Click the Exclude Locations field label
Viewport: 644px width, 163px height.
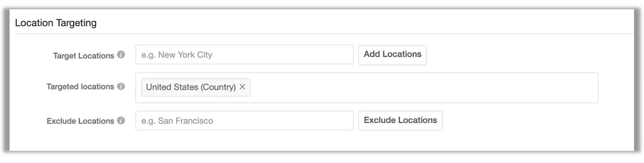click(80, 121)
